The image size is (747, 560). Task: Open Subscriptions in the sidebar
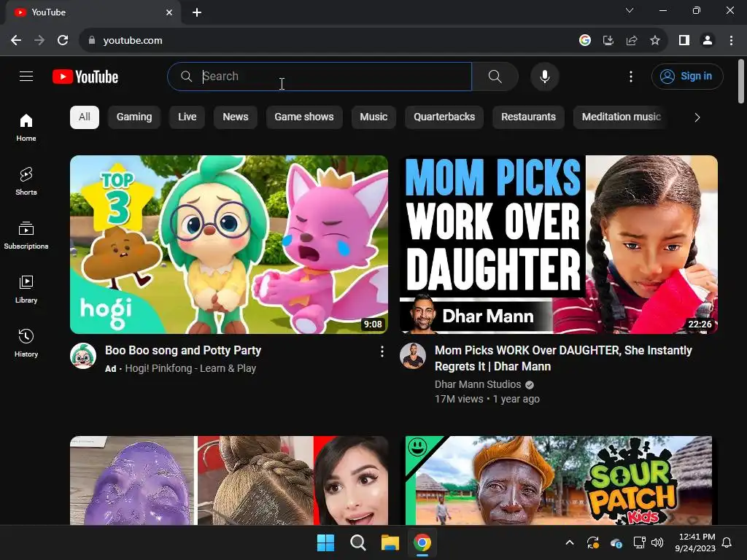(x=26, y=236)
